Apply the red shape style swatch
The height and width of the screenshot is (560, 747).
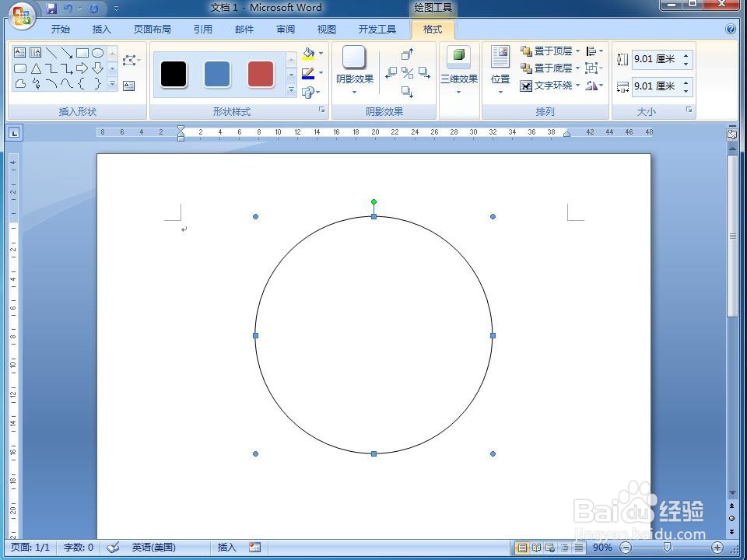point(261,74)
